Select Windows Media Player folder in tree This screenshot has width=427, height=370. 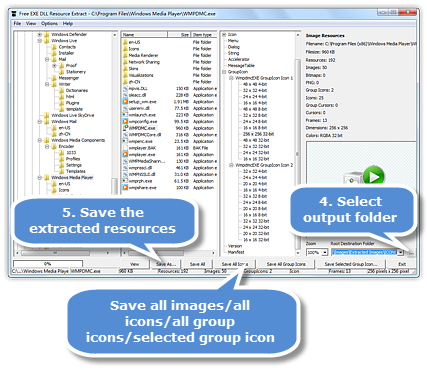pyautogui.click(x=72, y=177)
